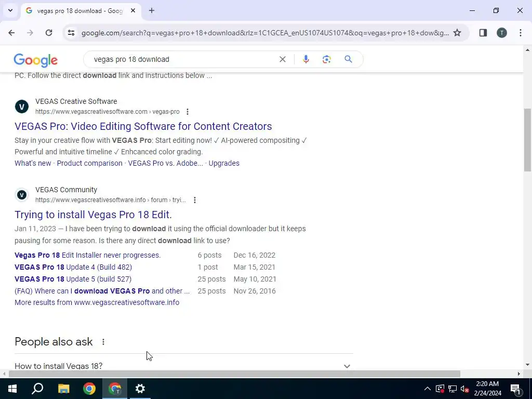Open VEGAS Pro 18 Update 4 (Build 482)

[x=73, y=267]
